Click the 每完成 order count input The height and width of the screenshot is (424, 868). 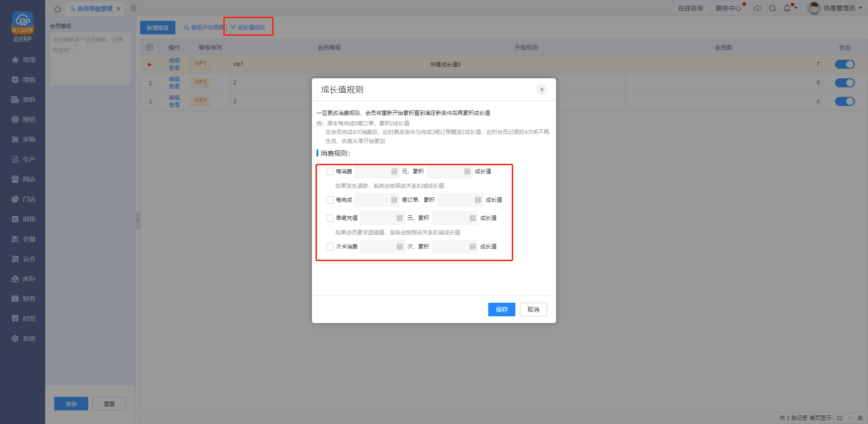(377, 200)
